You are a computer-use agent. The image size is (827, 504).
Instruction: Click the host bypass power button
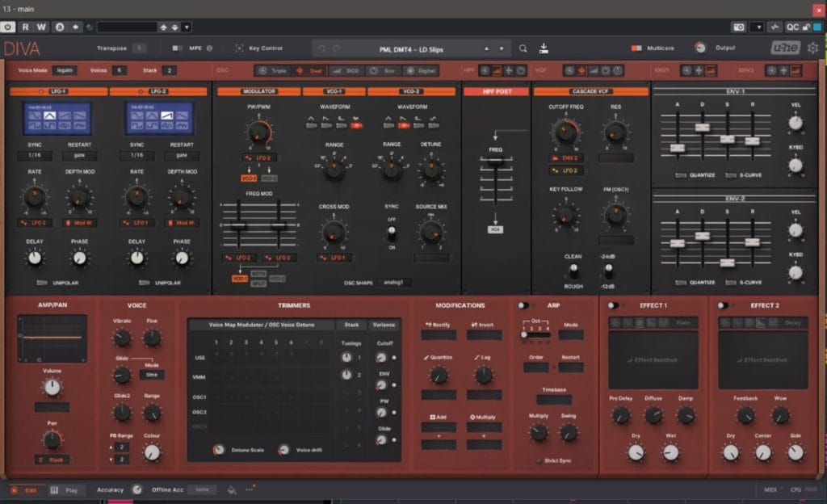8,27
